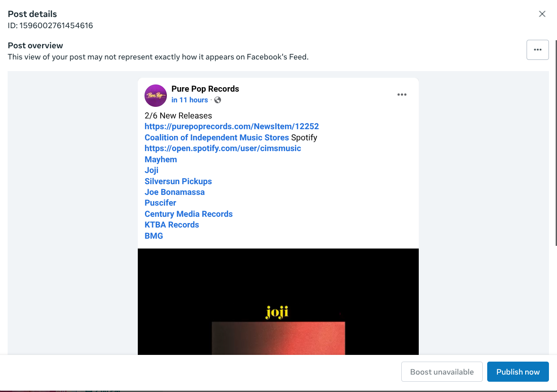Open the purepoprecords.com NewsItem link

click(232, 126)
